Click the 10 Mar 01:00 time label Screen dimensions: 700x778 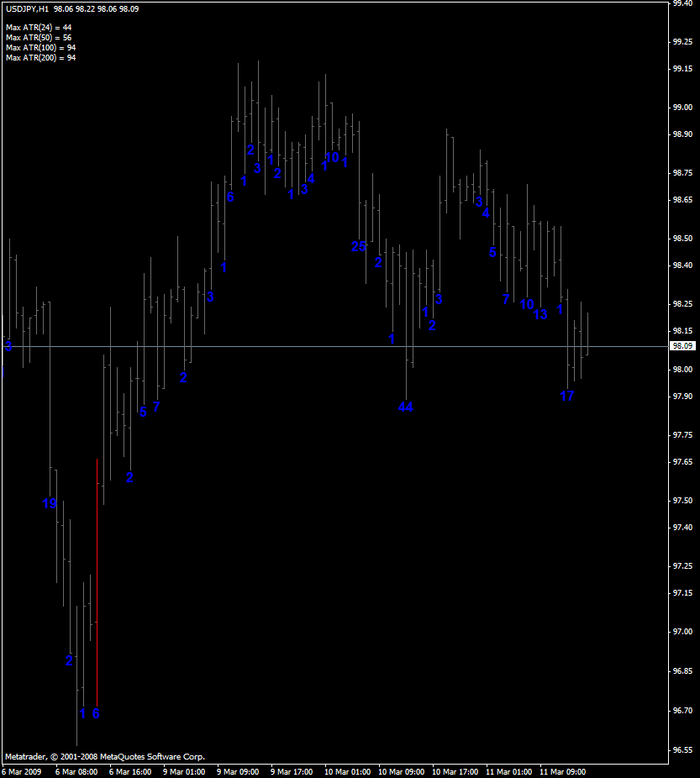(347, 772)
